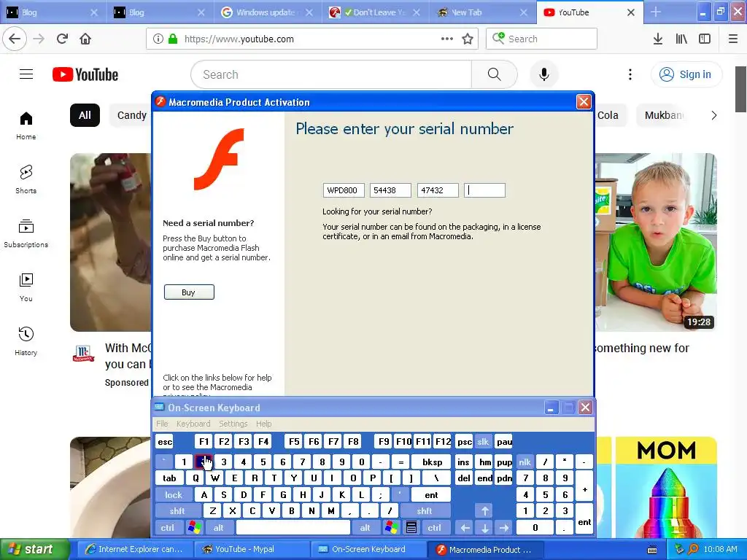Click the serial field containing 54438
Screen dimensions: 747x560
390,190
